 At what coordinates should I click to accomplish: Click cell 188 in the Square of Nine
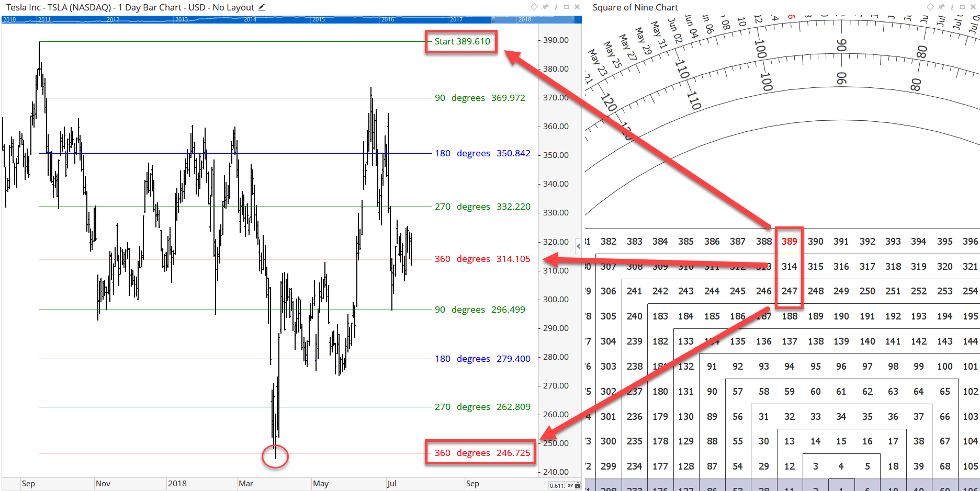pos(789,316)
